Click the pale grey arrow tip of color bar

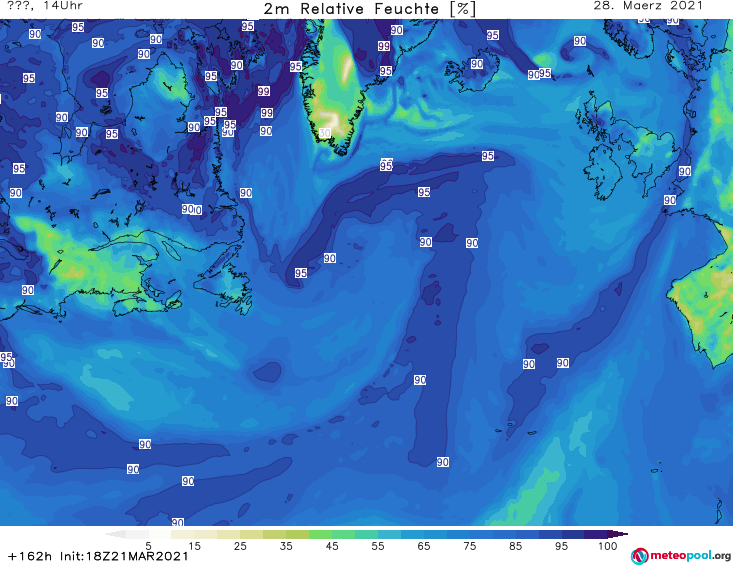click(x=115, y=534)
